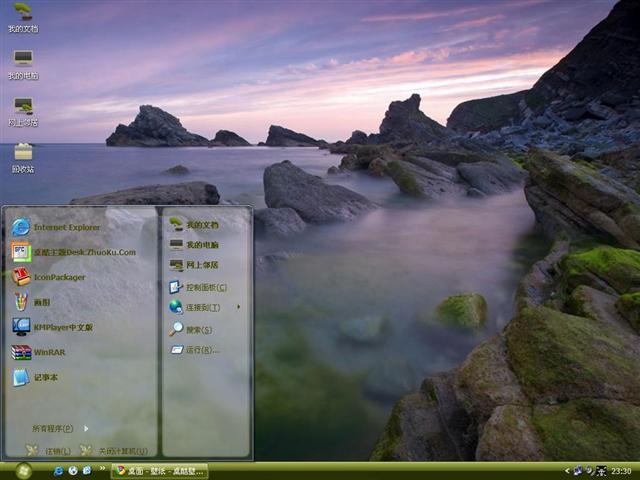Click the 23:30 system tray clock
The width and height of the screenshot is (640, 480).
(621, 470)
